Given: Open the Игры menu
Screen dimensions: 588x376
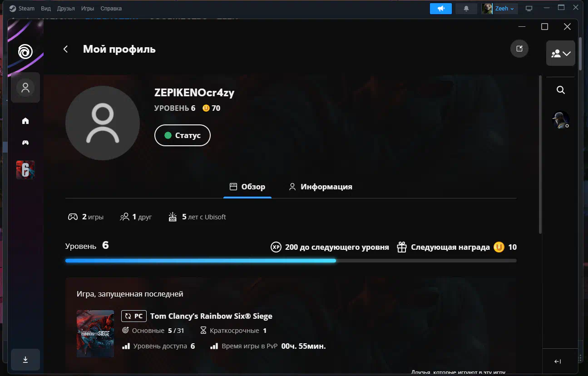Looking at the screenshot, I should click(88, 9).
